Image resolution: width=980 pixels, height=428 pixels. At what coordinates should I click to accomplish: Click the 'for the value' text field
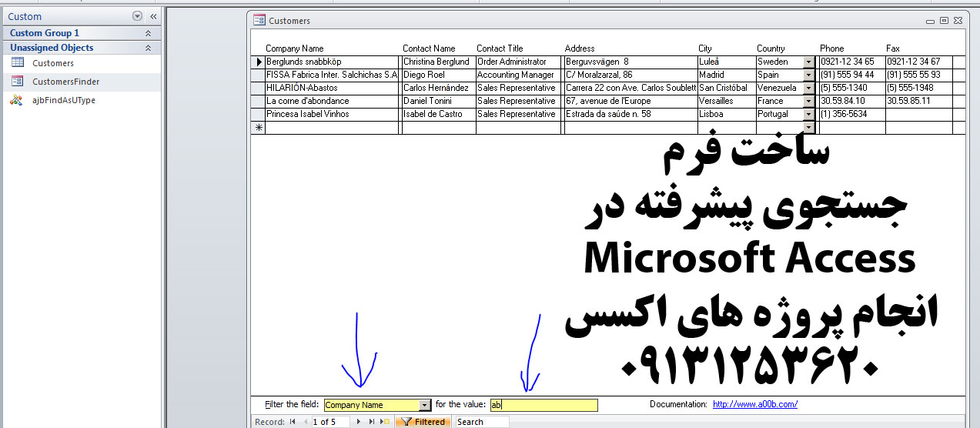click(x=544, y=405)
